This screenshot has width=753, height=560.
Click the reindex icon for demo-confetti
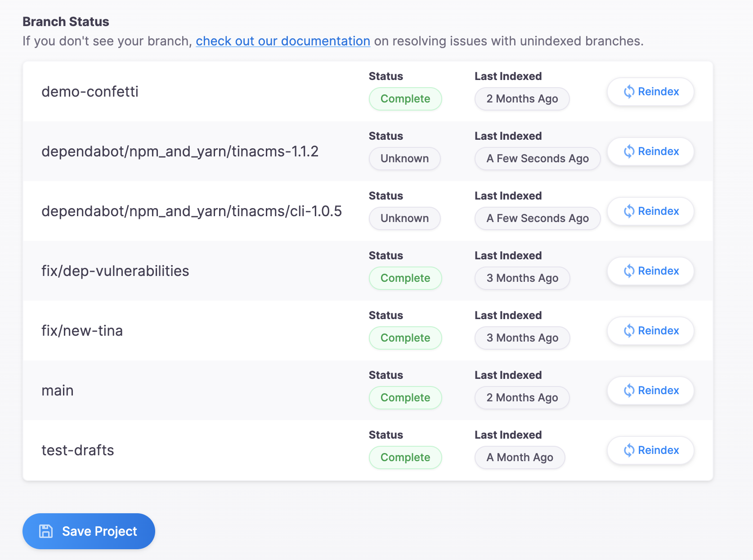click(629, 92)
